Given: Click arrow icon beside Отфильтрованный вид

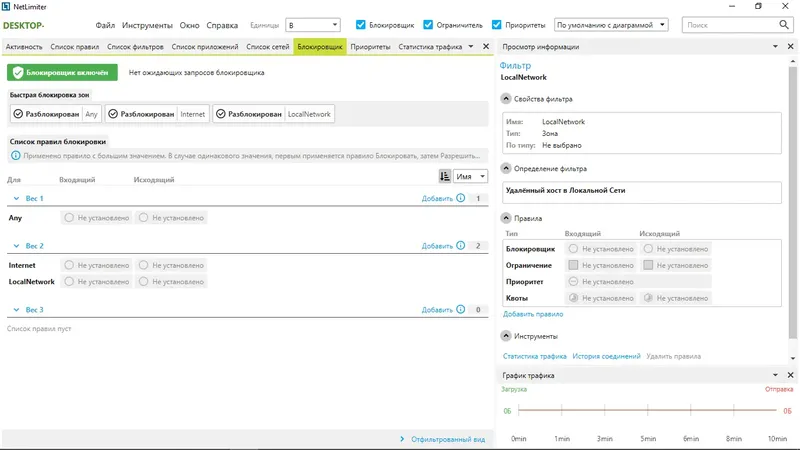Looking at the screenshot, I should [x=402, y=439].
